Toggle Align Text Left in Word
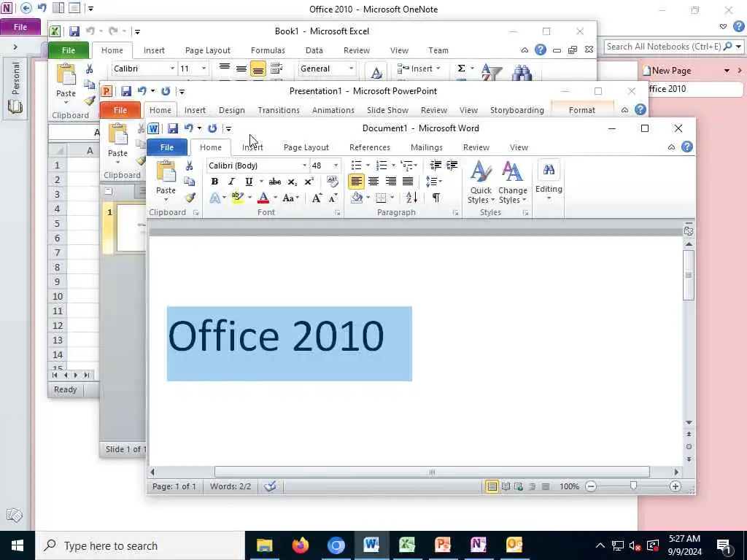 pos(356,182)
